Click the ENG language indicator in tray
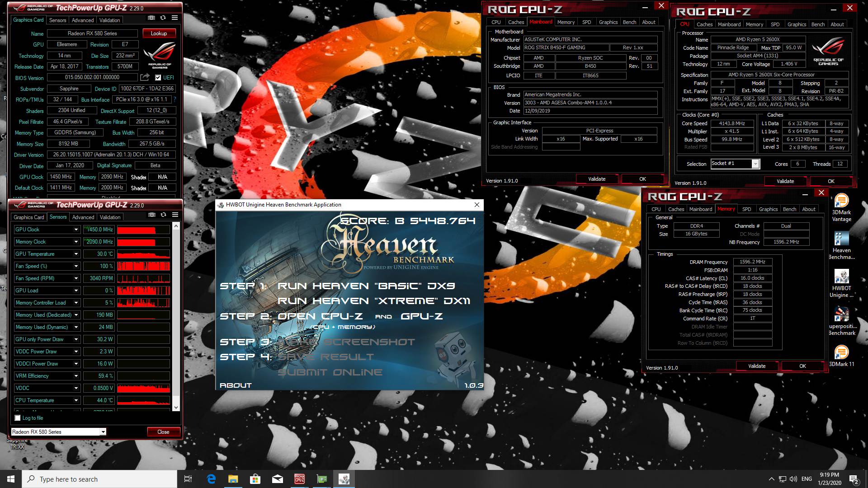 pos(807,479)
